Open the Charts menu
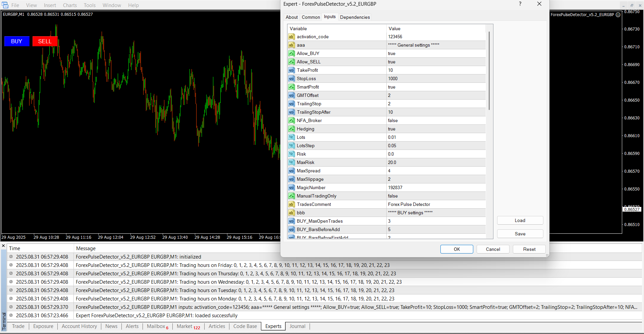644x334 pixels. point(70,5)
